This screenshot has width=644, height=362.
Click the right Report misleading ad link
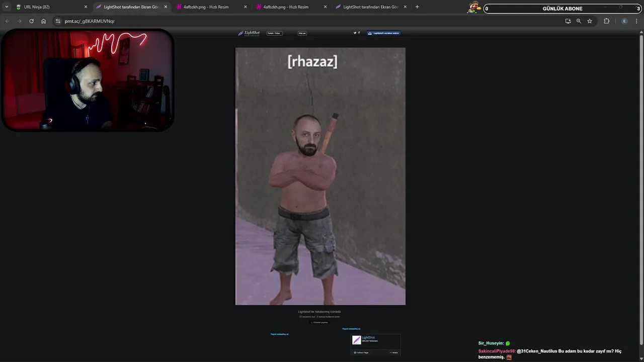point(351,329)
